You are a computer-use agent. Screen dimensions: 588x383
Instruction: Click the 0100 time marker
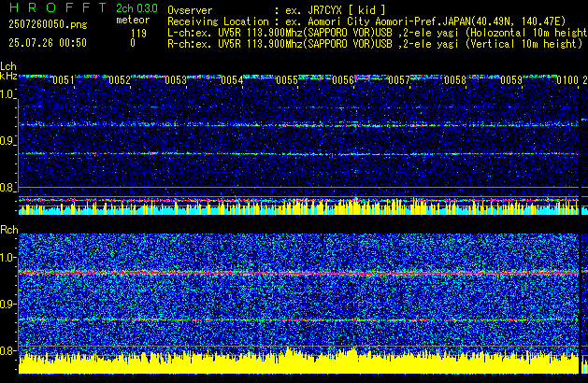coord(567,80)
